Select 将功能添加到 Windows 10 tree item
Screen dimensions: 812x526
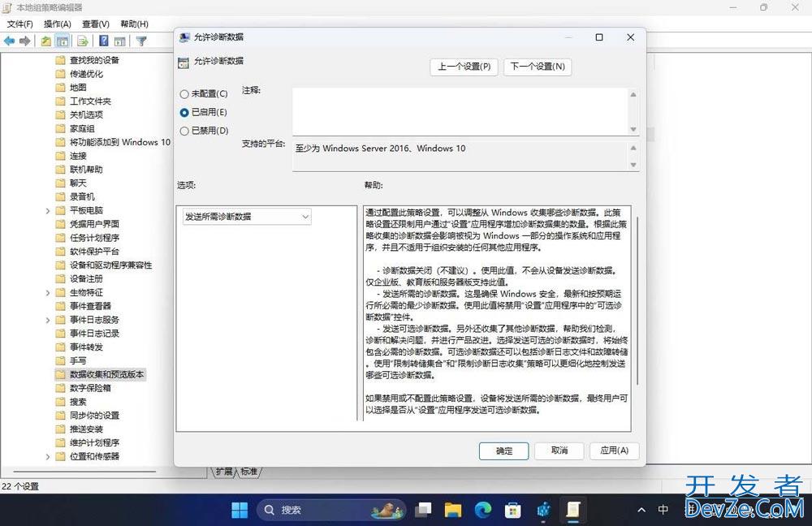coord(120,142)
